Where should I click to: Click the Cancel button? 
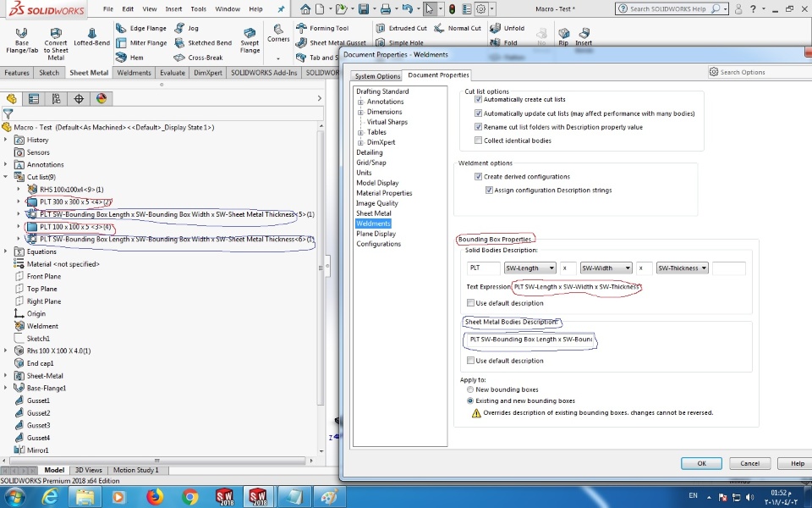click(749, 463)
